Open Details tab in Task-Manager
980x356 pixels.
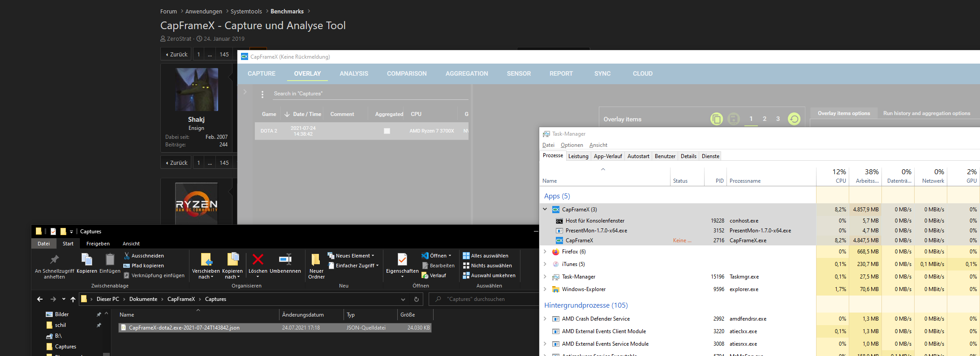(688, 156)
